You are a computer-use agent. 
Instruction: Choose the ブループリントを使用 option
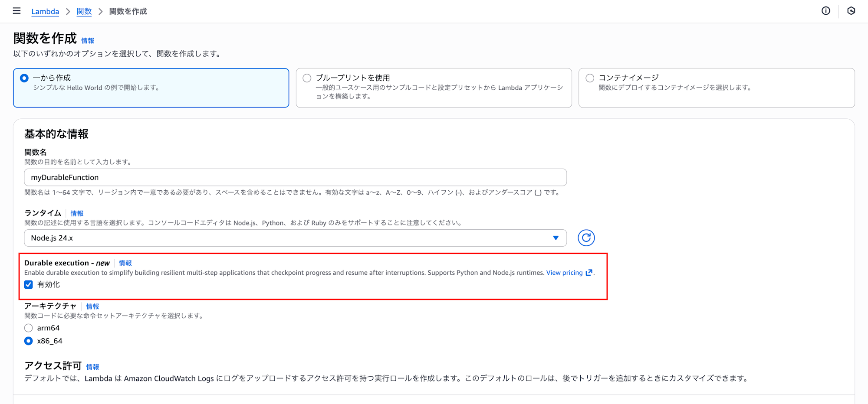click(x=307, y=78)
